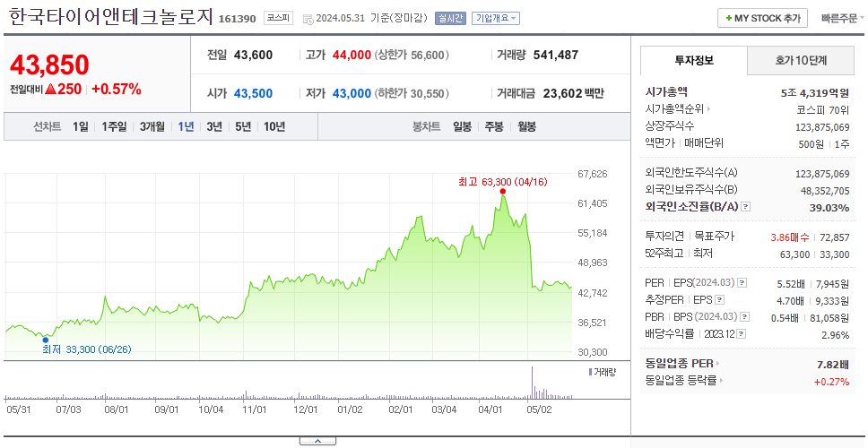The height and width of the screenshot is (448, 868).
Task: Switch to the 호가10단계 tab
Action: coord(801,60)
